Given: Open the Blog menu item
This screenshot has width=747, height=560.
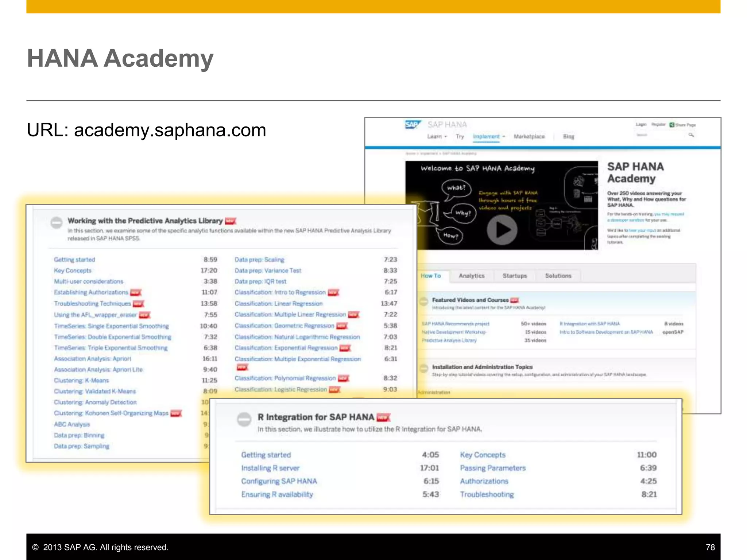Looking at the screenshot, I should point(568,136).
